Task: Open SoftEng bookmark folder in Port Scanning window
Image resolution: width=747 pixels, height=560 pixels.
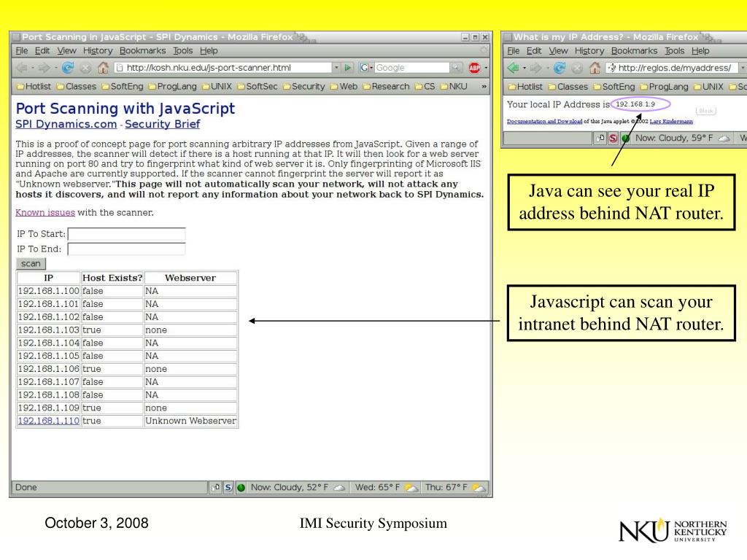Action: point(123,87)
